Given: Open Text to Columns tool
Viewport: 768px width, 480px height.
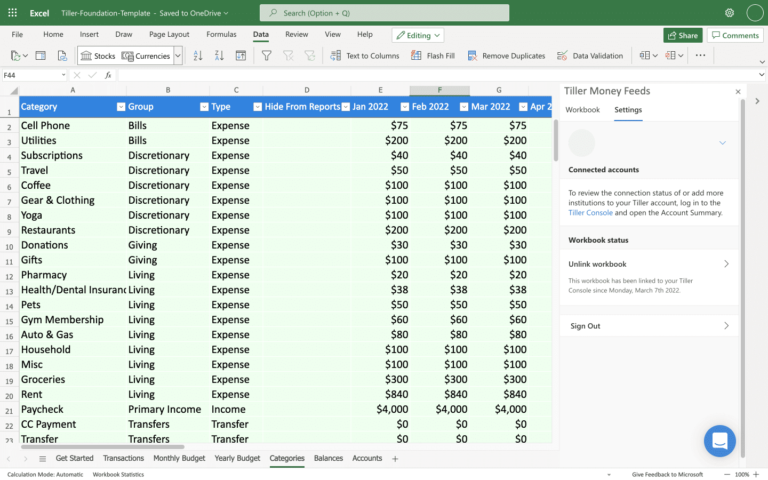Looking at the screenshot, I should pyautogui.click(x=364, y=56).
